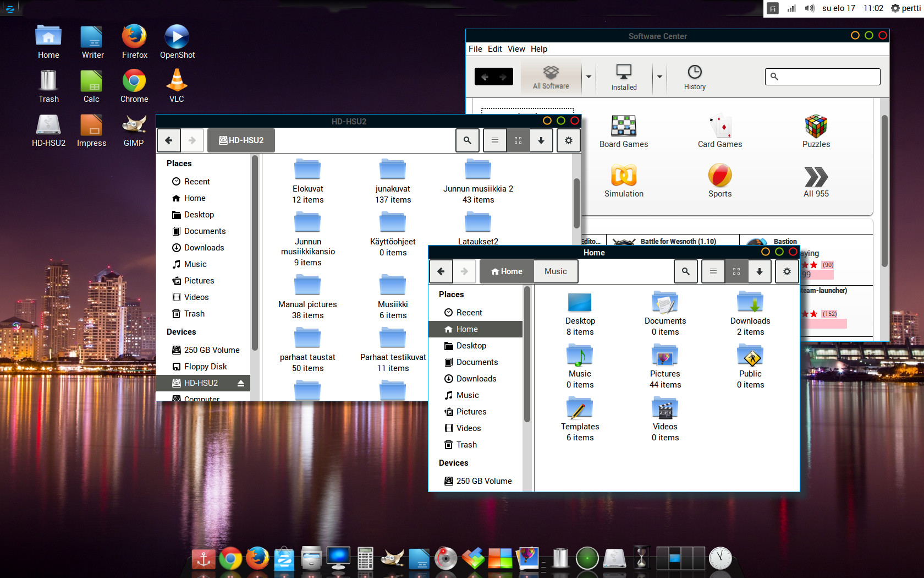This screenshot has width=924, height=578.
Task: Click search icon in HD-HSU2 window
Action: click(467, 140)
